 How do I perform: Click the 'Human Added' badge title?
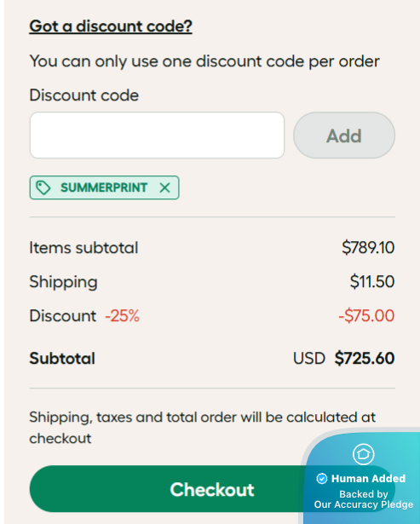click(368, 479)
